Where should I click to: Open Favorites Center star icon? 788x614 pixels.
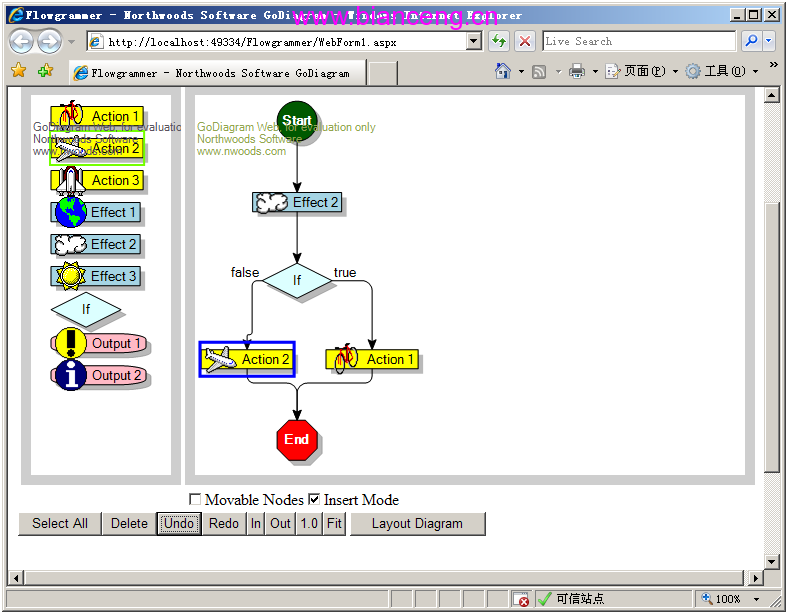tap(19, 71)
